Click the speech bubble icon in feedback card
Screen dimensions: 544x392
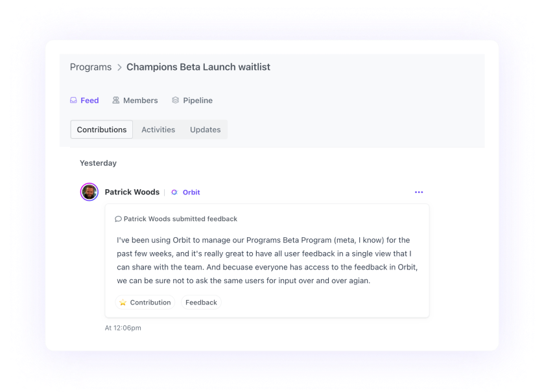tap(118, 219)
